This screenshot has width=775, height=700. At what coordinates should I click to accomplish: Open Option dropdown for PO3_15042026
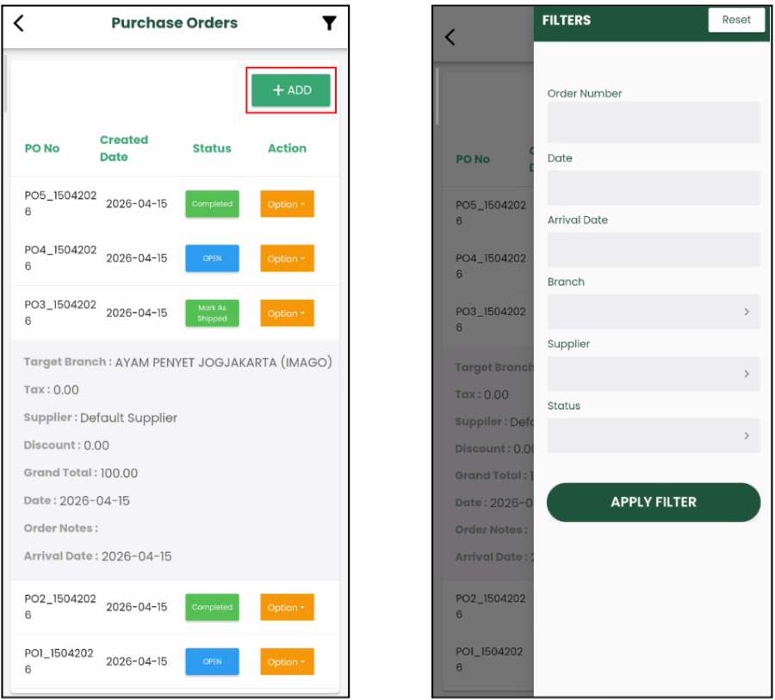point(287,313)
